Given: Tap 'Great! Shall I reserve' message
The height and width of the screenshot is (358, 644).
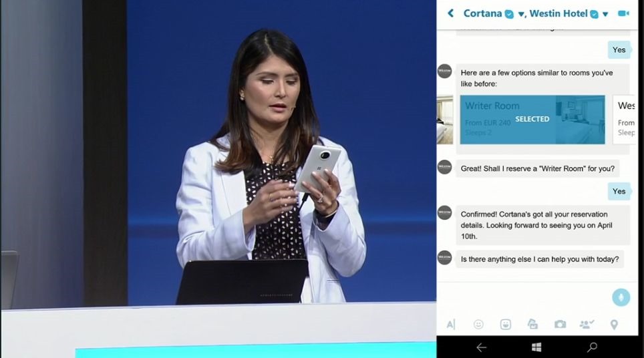Looking at the screenshot, I should pos(538,168).
